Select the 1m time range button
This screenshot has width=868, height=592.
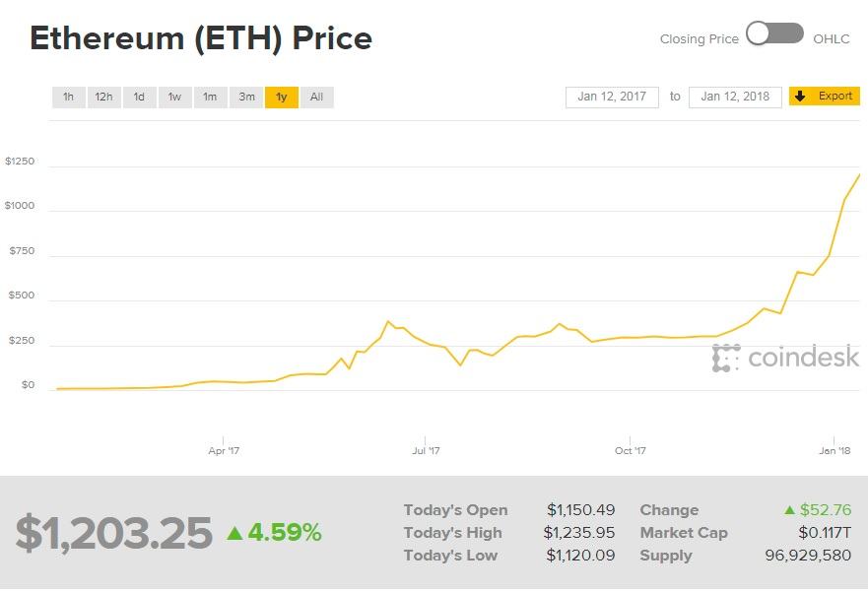[209, 97]
